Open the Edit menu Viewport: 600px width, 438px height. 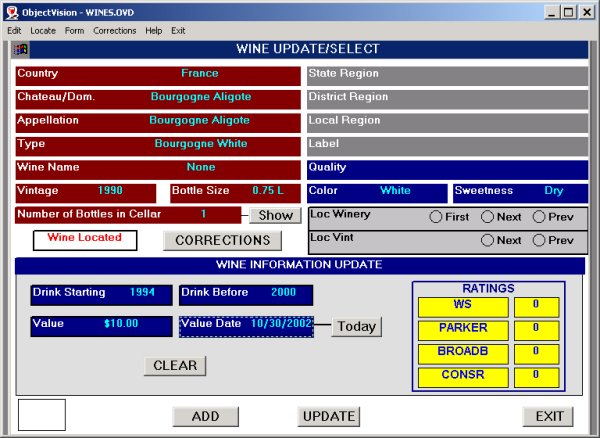click(14, 31)
